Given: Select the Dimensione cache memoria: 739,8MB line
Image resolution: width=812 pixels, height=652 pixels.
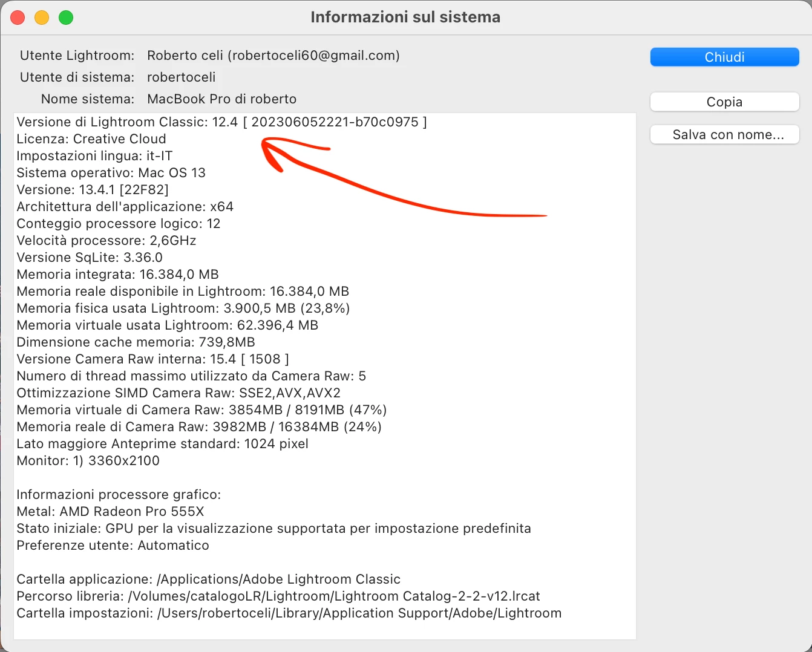Looking at the screenshot, I should 136,342.
